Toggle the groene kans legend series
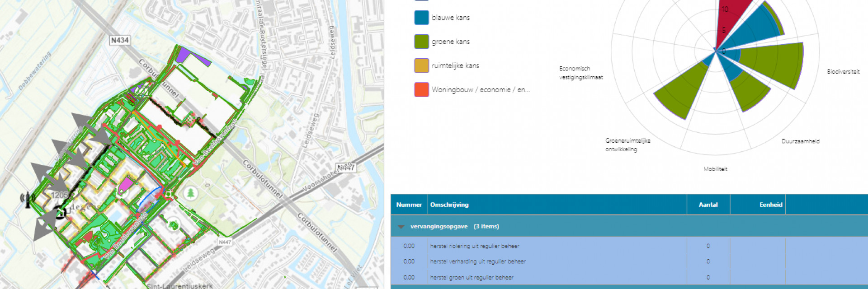Viewport: 868px width, 289px height. click(451, 42)
